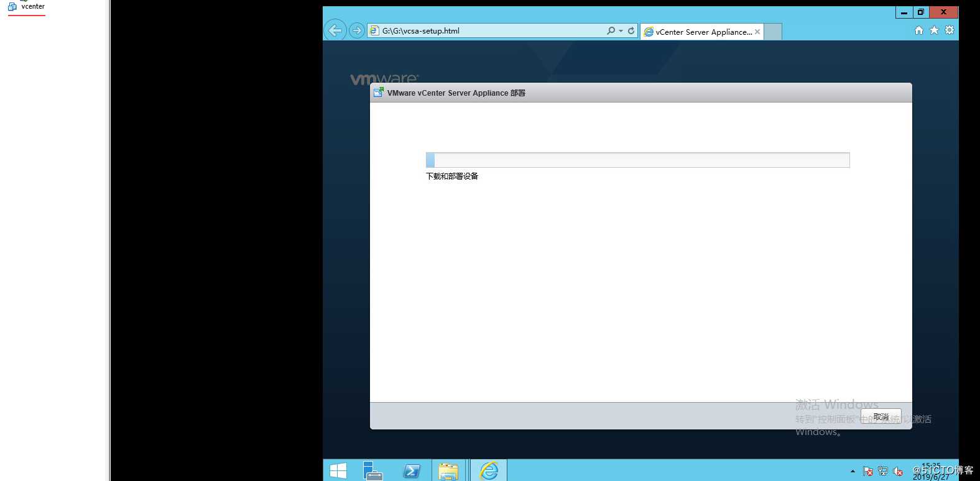The width and height of the screenshot is (980, 481).
Task: Restore down the browser window
Action: click(921, 12)
